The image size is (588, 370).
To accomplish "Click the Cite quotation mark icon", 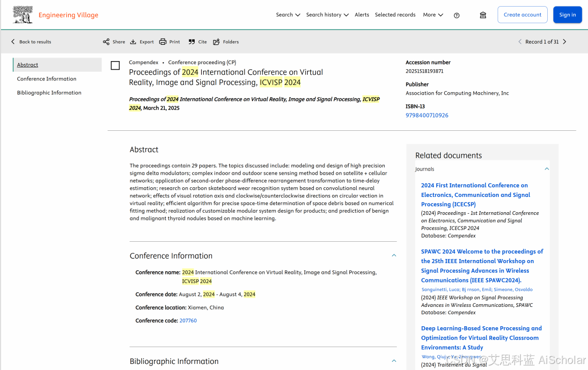I will pos(192,42).
